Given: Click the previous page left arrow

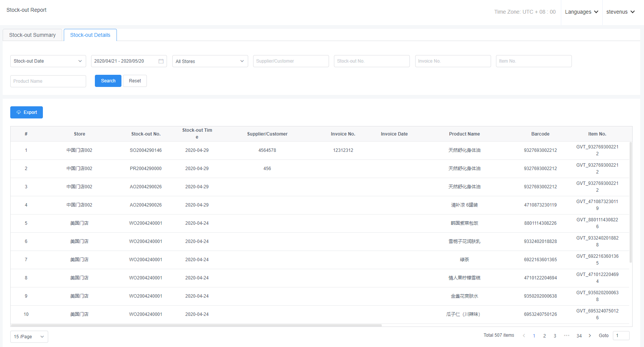Looking at the screenshot, I should pyautogui.click(x=524, y=336).
